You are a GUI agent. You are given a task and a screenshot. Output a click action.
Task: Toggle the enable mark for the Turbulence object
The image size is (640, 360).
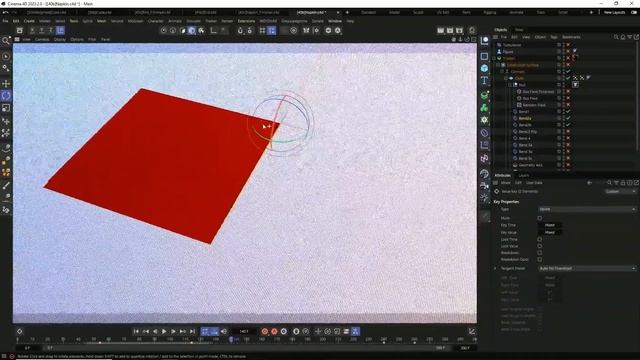tap(568, 45)
